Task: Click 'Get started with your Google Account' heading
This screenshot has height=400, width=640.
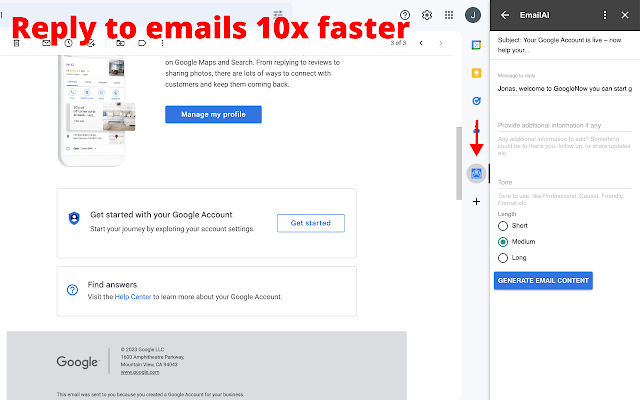Action: [161, 215]
